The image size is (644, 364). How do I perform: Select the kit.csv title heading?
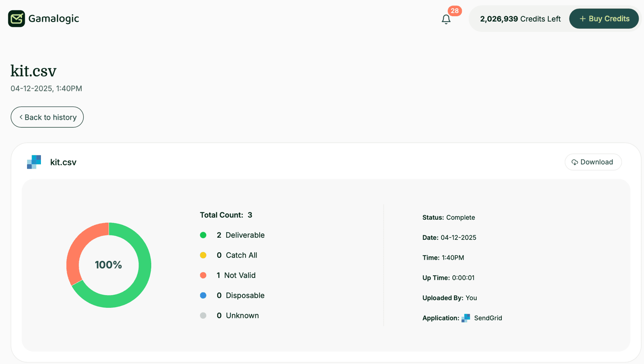(x=33, y=71)
